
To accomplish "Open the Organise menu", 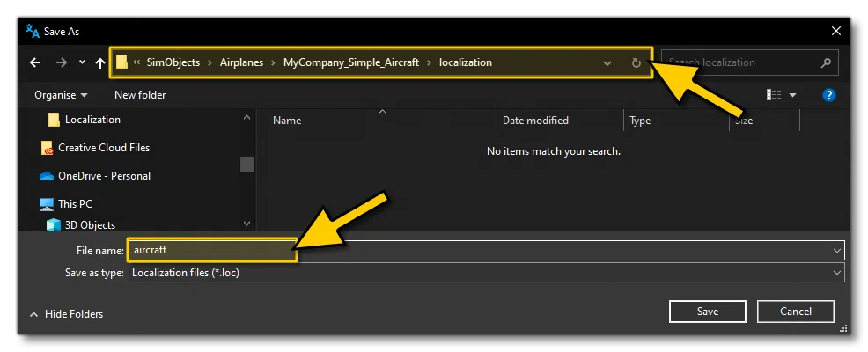I will (61, 95).
